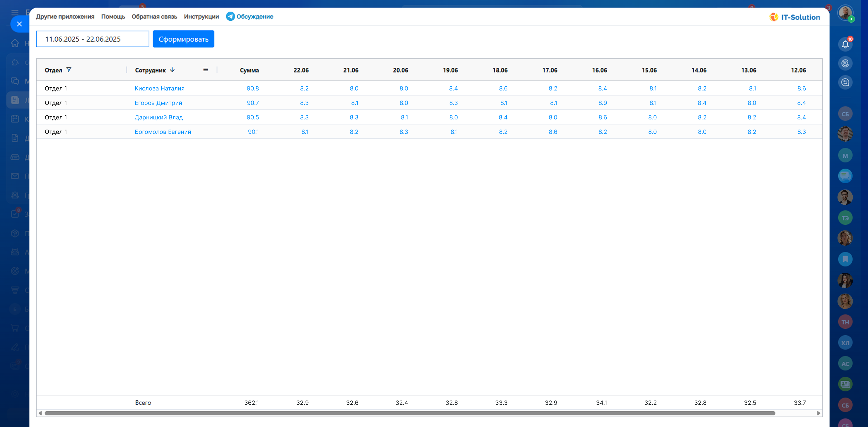The height and width of the screenshot is (427, 868).
Task: Open the chat bubbles icon in right sidebar
Action: point(845,176)
